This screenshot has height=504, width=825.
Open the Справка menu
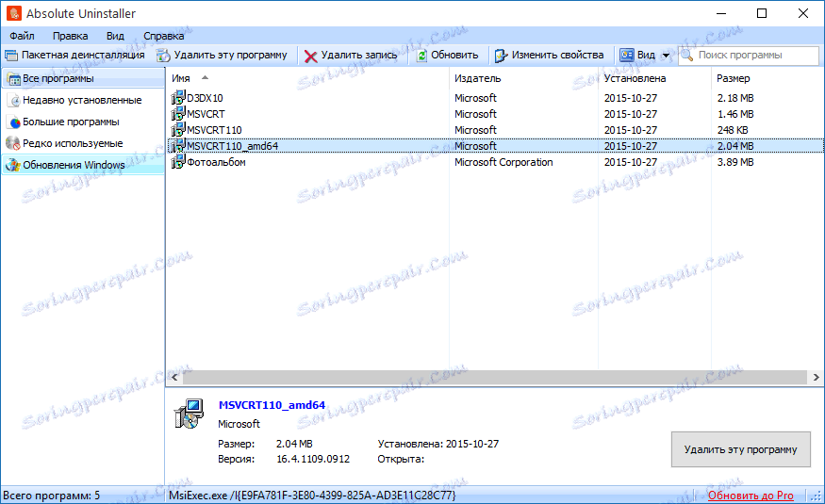coord(164,36)
